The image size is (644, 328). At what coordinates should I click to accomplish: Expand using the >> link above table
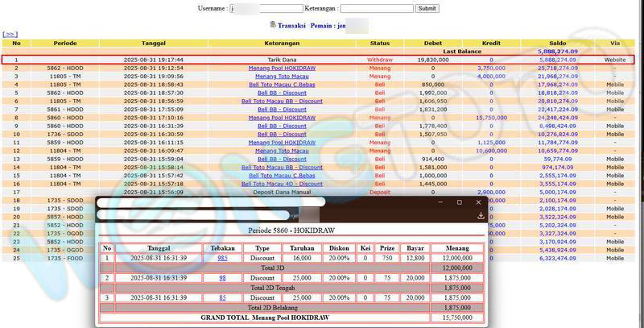click(x=10, y=35)
